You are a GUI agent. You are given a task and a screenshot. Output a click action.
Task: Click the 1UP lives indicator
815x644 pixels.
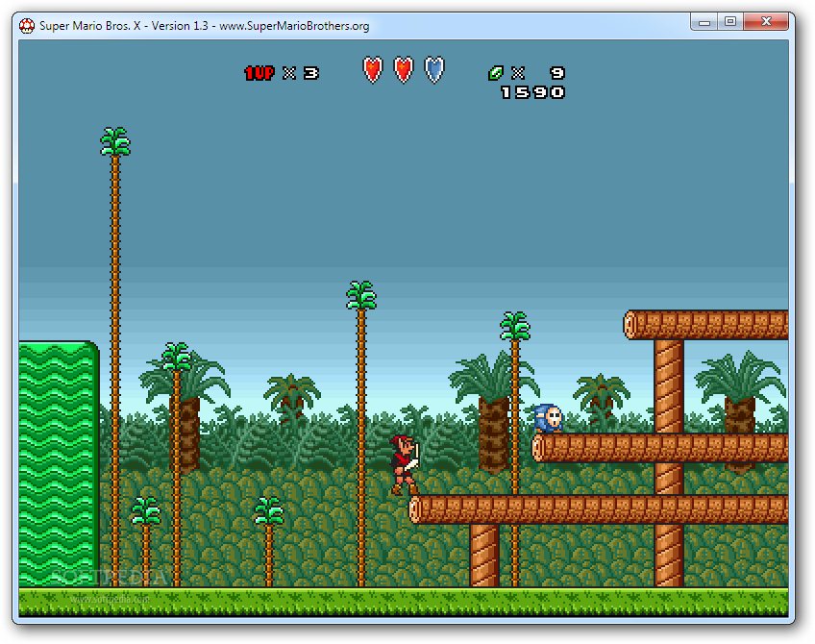click(259, 73)
